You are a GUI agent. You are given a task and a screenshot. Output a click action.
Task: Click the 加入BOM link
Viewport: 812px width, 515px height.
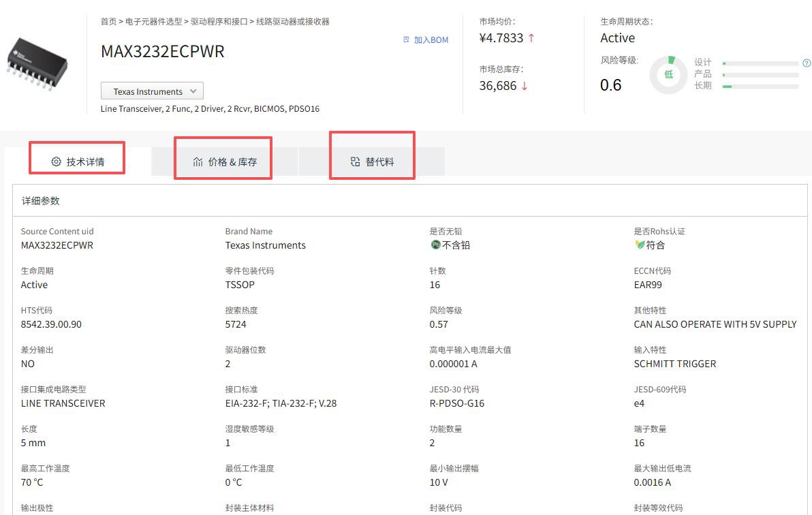pos(431,40)
